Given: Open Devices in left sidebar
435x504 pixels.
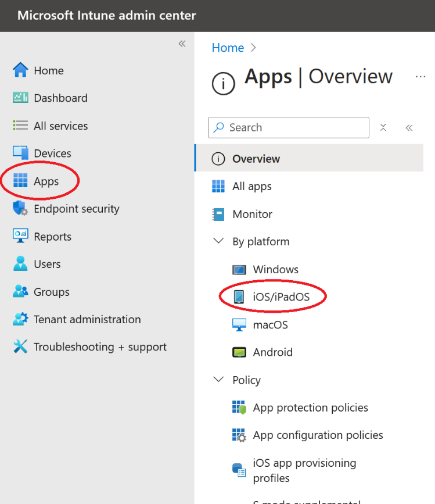Looking at the screenshot, I should tap(53, 153).
